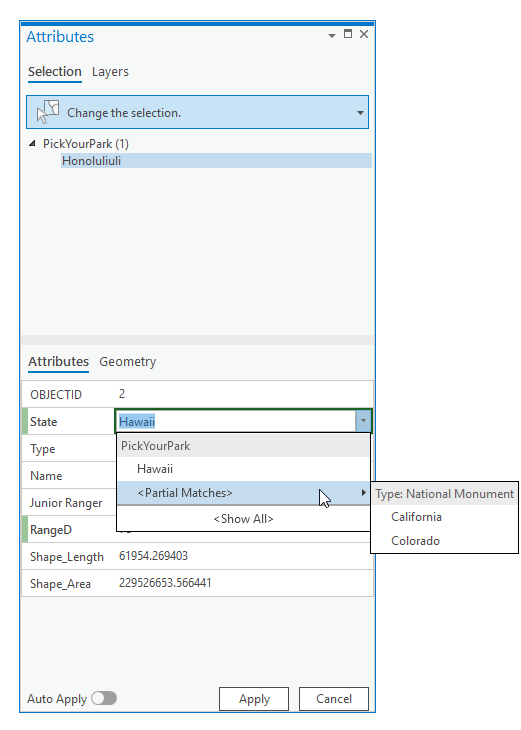
Task: Select the Selection tab
Action: pos(54,72)
